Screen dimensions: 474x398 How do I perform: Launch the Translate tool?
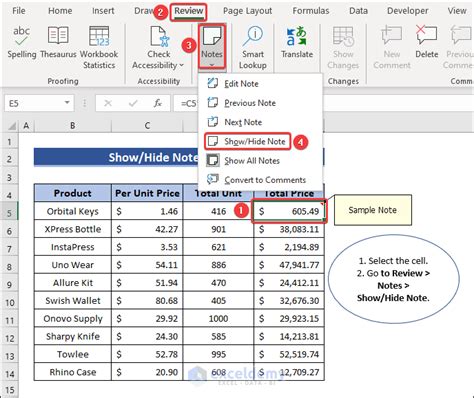(x=297, y=43)
